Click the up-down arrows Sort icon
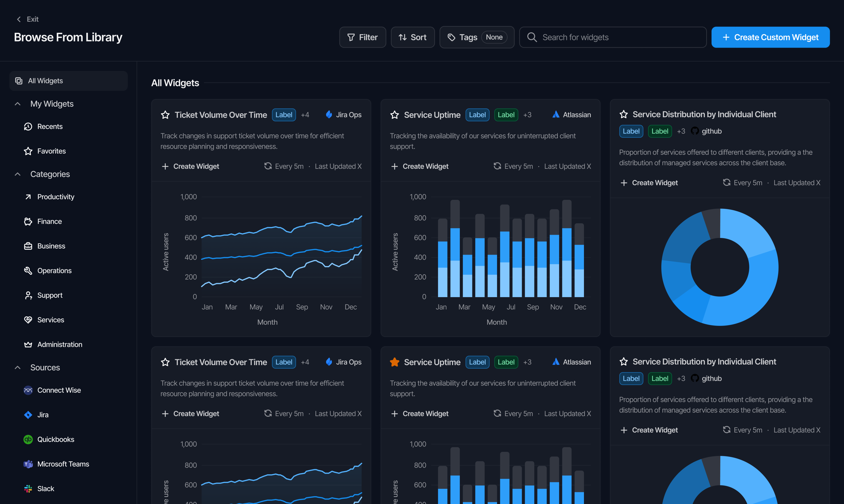The width and height of the screenshot is (844, 504). [402, 37]
